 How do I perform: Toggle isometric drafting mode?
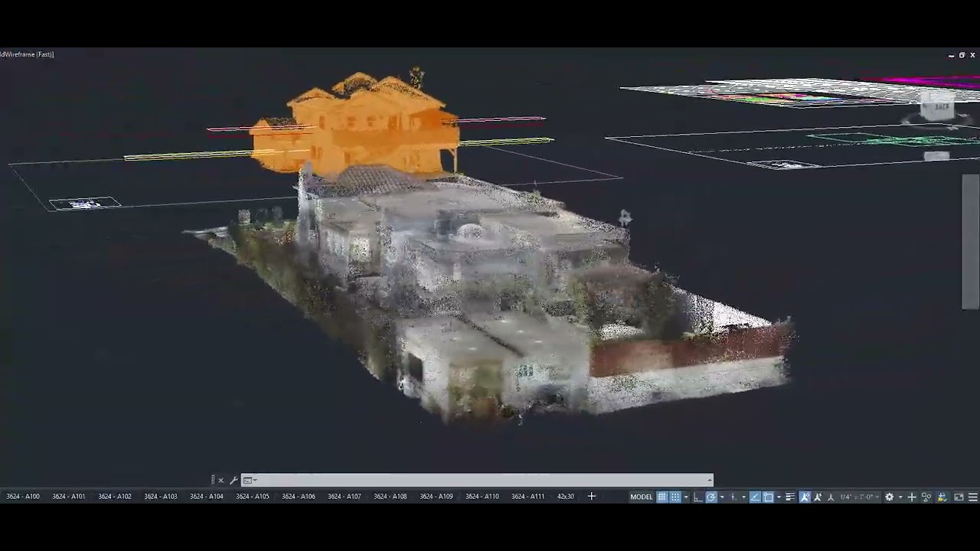[x=733, y=497]
